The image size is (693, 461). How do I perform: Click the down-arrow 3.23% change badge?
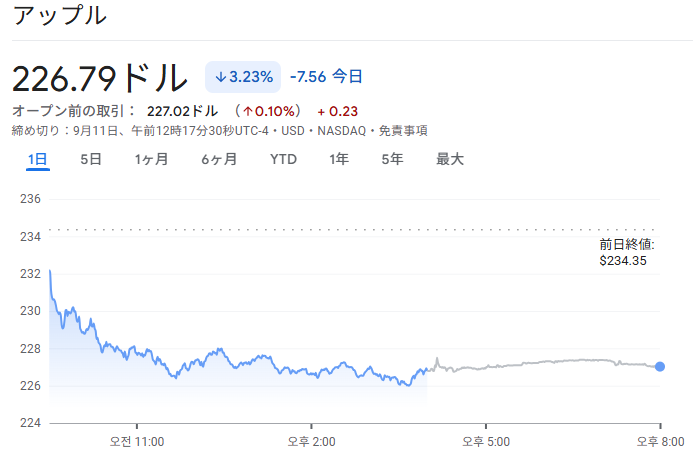[243, 77]
